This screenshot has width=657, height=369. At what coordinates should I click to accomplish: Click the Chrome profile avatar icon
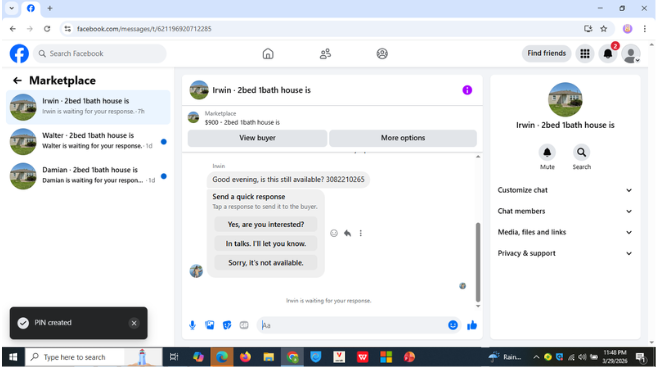[x=627, y=29]
